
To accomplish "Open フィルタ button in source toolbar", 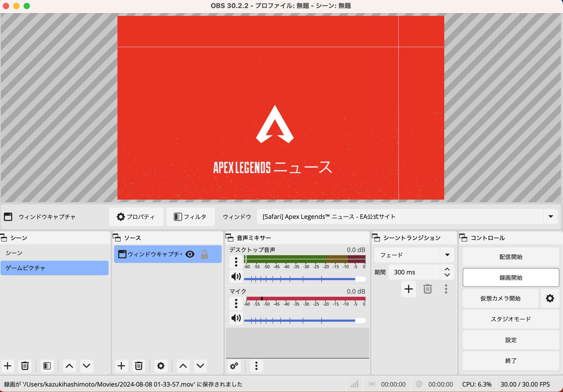I will (191, 217).
